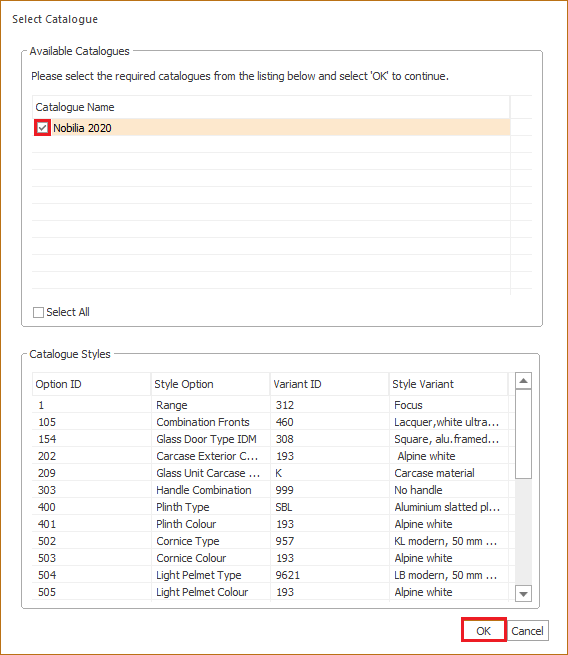Uncheck the Nobilia 2020 catalogue checkbox

coord(42,128)
